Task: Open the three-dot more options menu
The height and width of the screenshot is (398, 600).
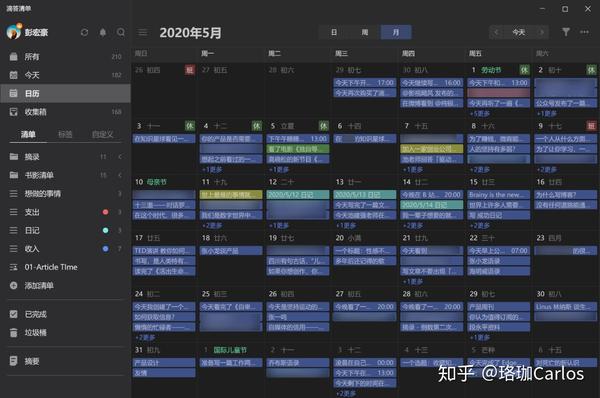Action: (584, 32)
